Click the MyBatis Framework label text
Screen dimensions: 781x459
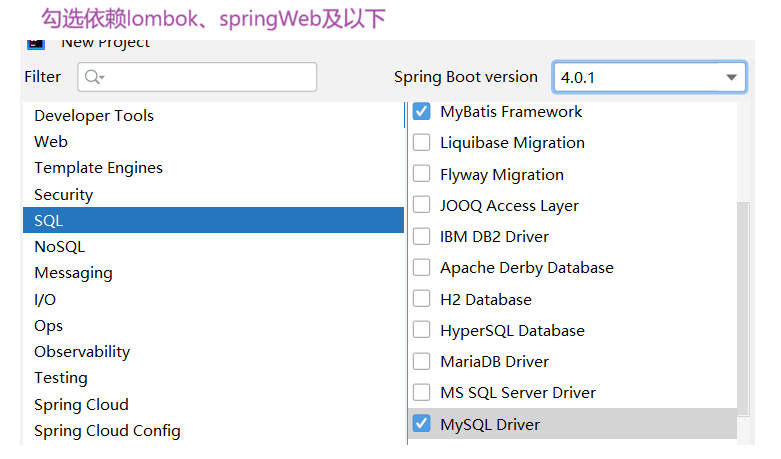click(511, 112)
